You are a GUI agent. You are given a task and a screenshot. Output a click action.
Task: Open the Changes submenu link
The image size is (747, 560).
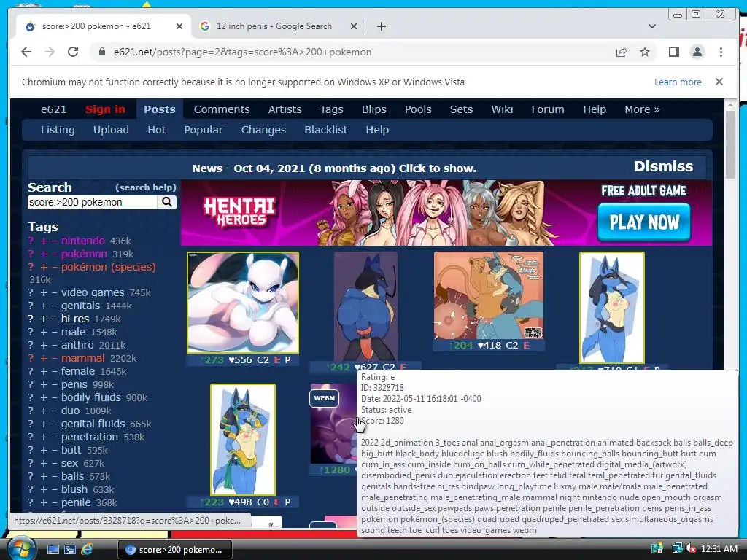263,130
